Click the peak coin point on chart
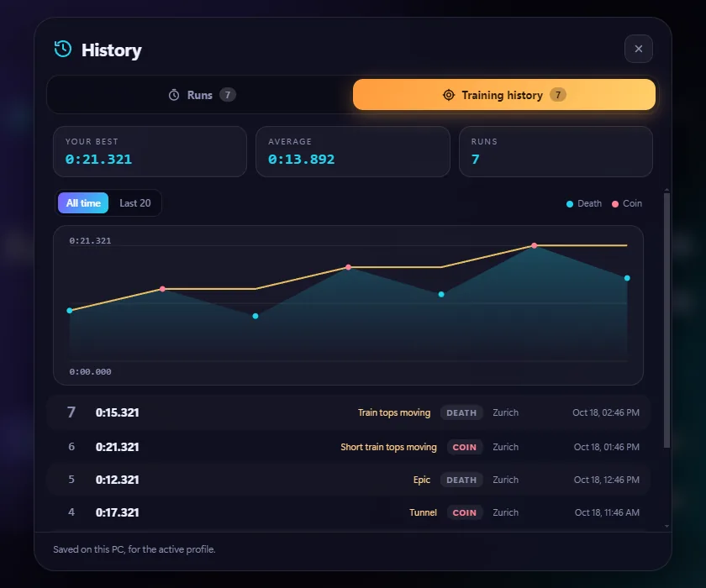Image resolution: width=706 pixels, height=588 pixels. 534,245
